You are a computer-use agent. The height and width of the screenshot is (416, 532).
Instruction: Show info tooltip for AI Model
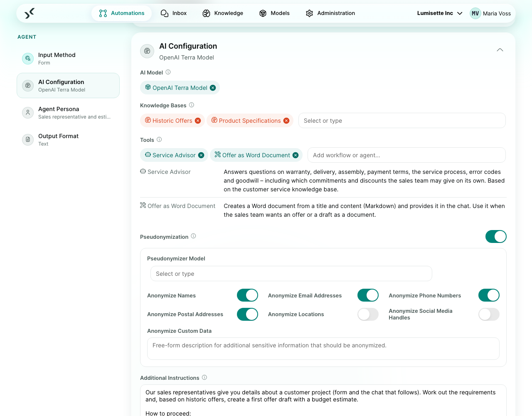pyautogui.click(x=168, y=72)
